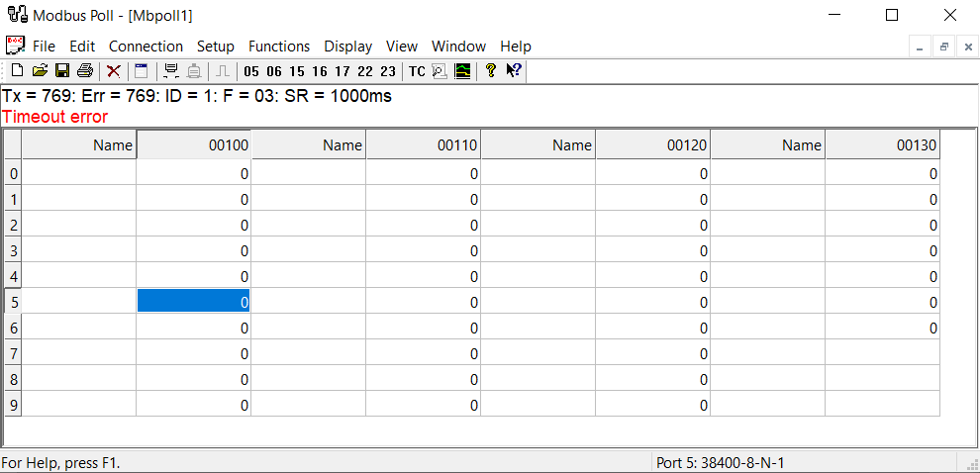Click the window definition icon in toolbar

pyautogui.click(x=142, y=71)
